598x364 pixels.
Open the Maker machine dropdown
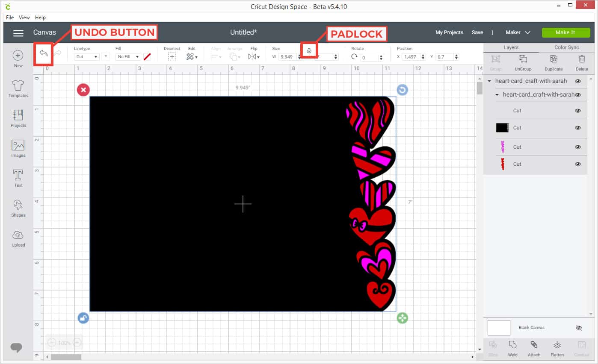tap(518, 32)
